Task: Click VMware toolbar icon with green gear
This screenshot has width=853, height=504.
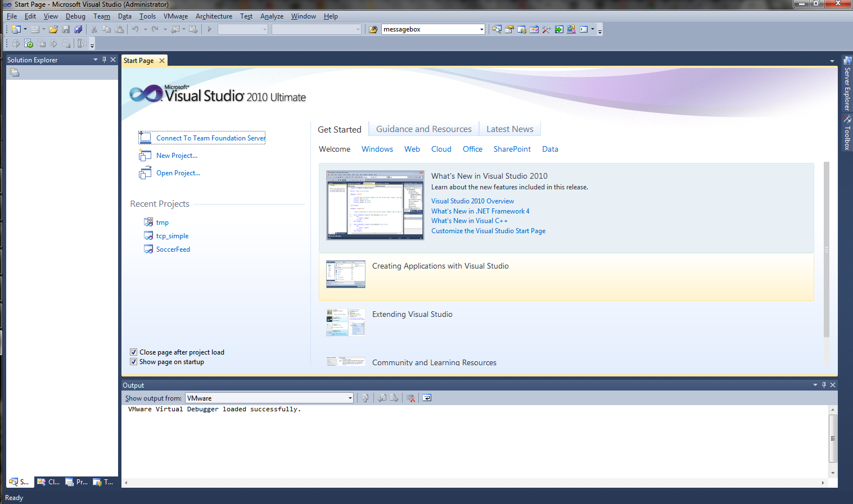Action: (29, 43)
